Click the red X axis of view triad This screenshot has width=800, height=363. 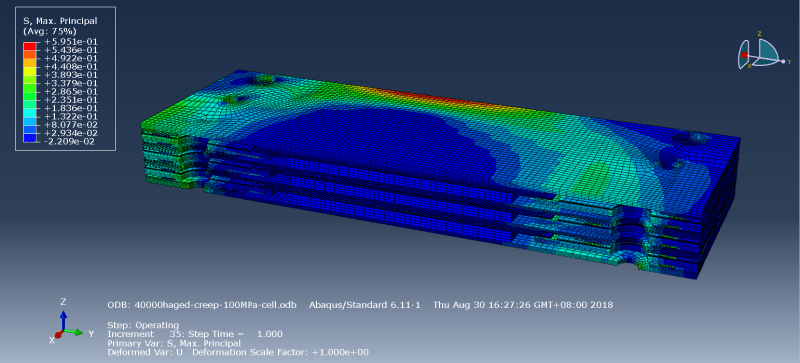pos(58,335)
